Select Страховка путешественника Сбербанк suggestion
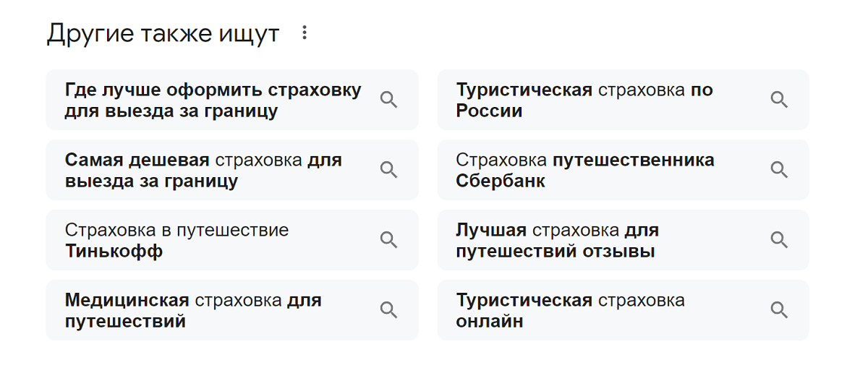868x381 pixels. (x=623, y=170)
